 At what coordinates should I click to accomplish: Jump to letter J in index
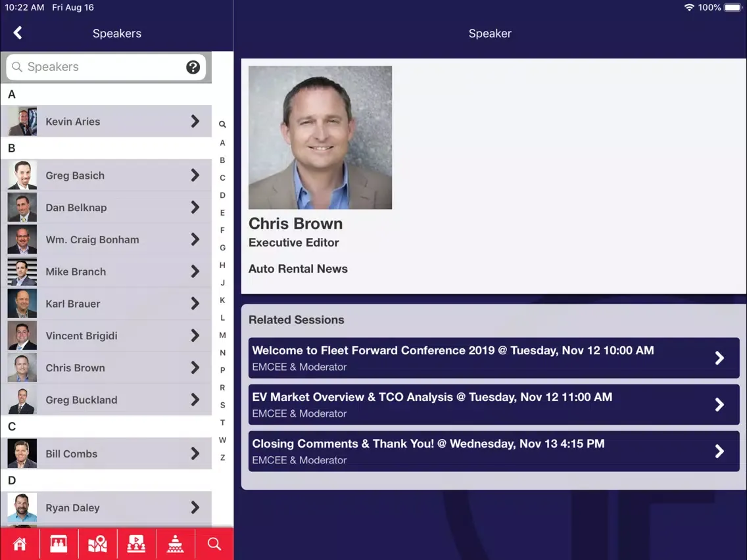pyautogui.click(x=222, y=283)
